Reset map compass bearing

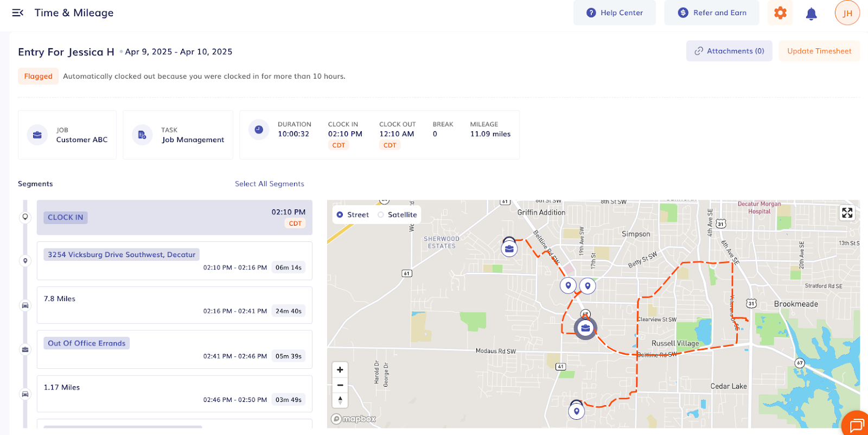point(340,400)
